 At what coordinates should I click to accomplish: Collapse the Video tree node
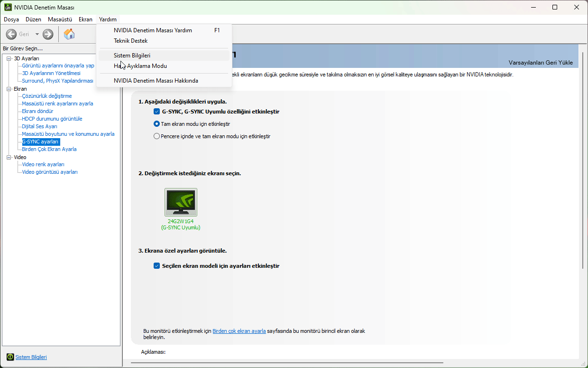pos(9,157)
